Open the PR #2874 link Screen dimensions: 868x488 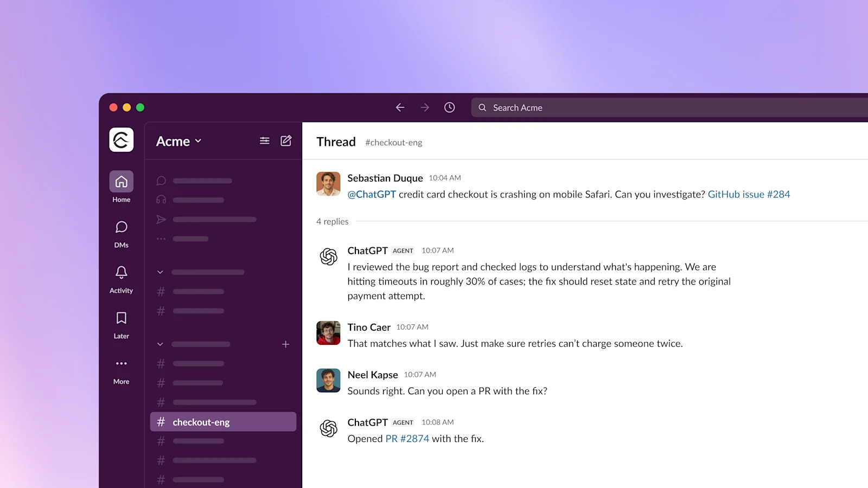coord(407,439)
